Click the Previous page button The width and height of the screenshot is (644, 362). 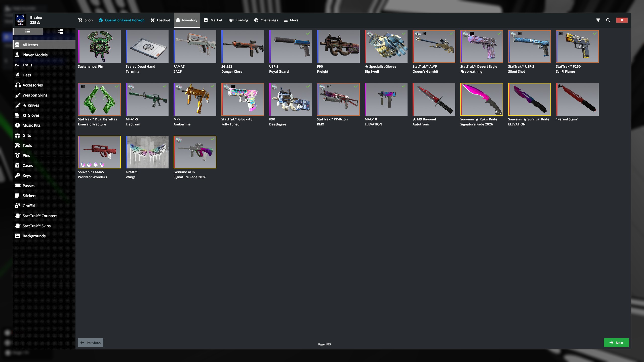[91, 343]
